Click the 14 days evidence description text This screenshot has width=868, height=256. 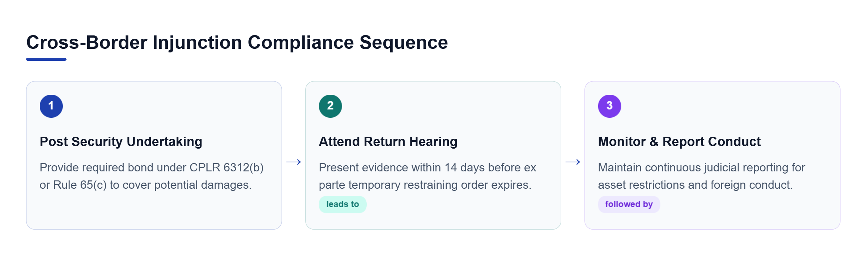pyautogui.click(x=427, y=176)
